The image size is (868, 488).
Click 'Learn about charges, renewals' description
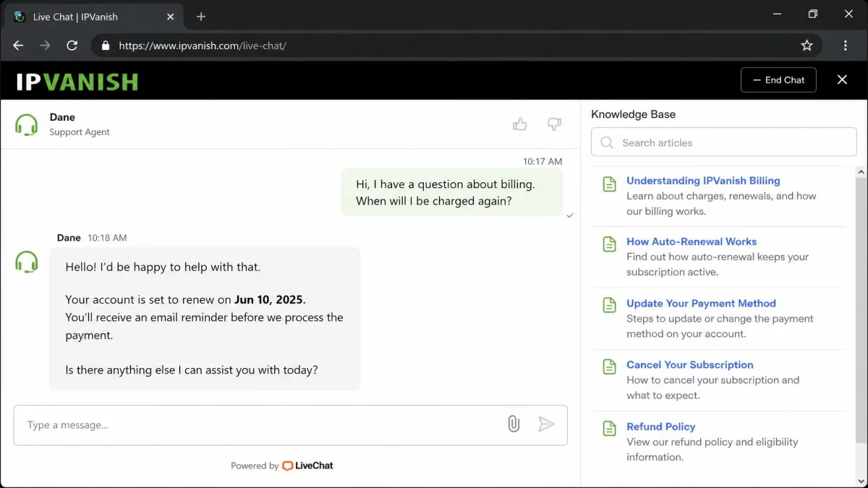click(721, 204)
